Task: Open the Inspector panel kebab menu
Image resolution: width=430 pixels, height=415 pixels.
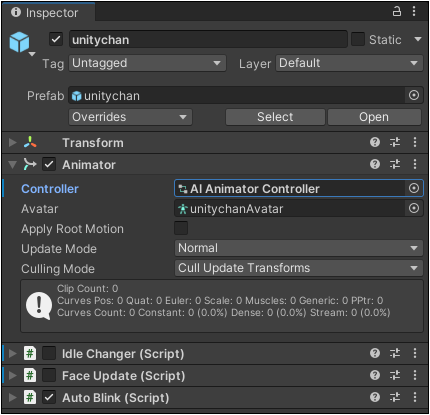Action: (414, 11)
